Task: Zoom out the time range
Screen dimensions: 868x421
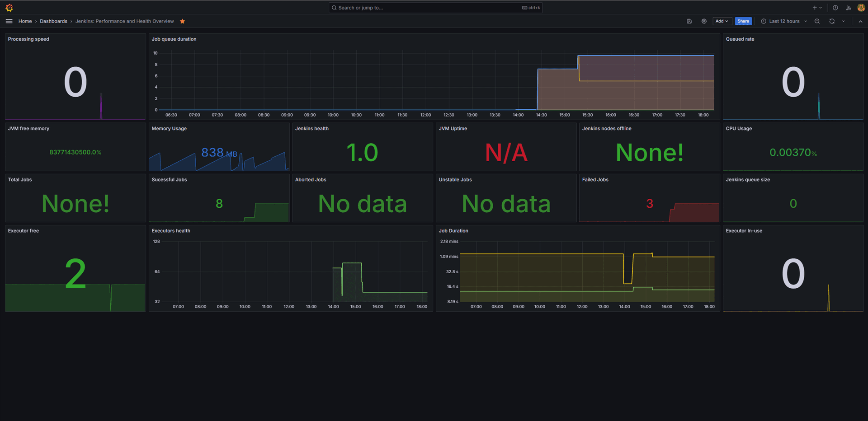Action: [817, 21]
